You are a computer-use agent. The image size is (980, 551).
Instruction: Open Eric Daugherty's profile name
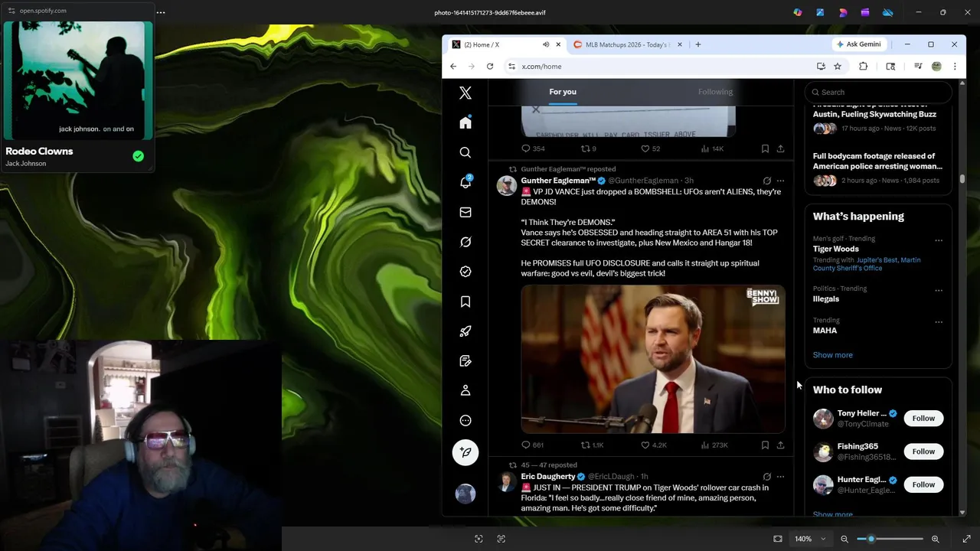pos(548,477)
